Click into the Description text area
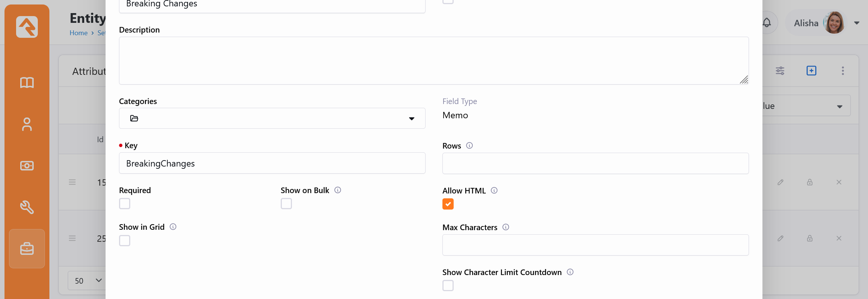Image resolution: width=868 pixels, height=299 pixels. pyautogui.click(x=434, y=61)
